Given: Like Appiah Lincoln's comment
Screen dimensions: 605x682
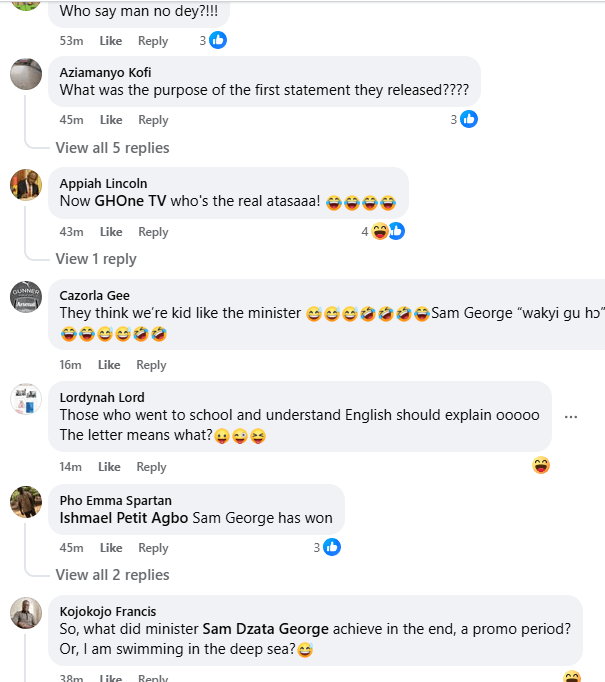Looking at the screenshot, I should pyautogui.click(x=110, y=232).
